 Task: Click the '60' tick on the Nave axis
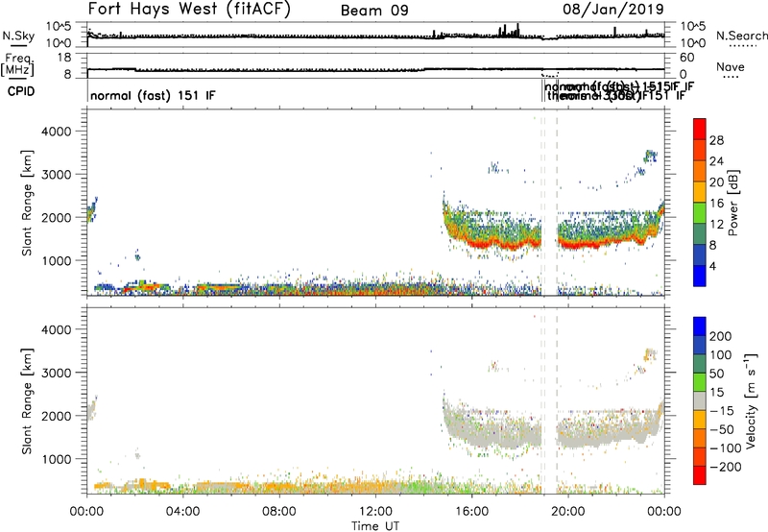687,58
